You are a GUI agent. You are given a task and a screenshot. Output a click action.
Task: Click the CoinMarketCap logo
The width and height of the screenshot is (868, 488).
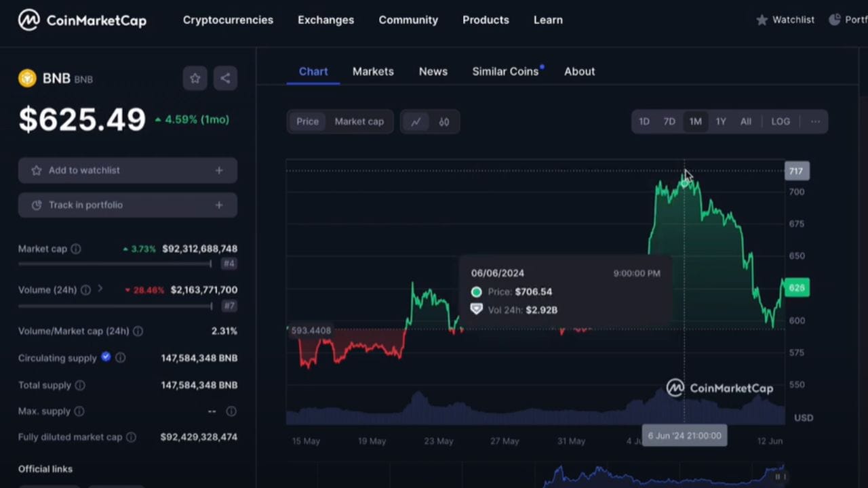pos(81,20)
